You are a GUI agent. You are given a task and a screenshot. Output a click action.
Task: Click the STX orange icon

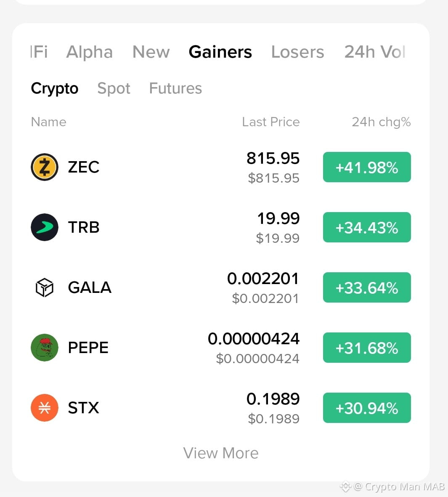pos(44,408)
